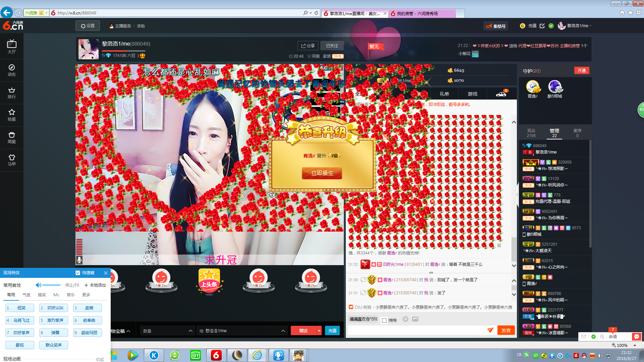Click the public chat scrollbar thumb
The height and width of the screenshot is (362, 644).
click(514, 250)
